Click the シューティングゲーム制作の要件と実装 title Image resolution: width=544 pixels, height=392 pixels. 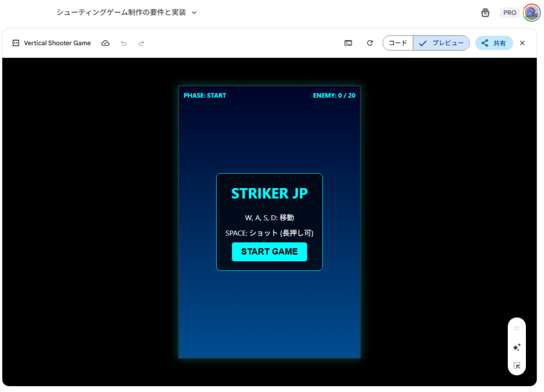click(121, 12)
